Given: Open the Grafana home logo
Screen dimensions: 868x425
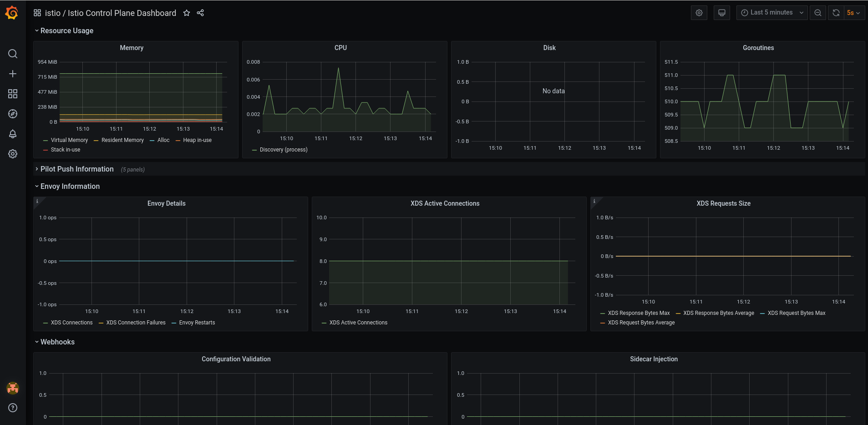Looking at the screenshot, I should (x=12, y=13).
